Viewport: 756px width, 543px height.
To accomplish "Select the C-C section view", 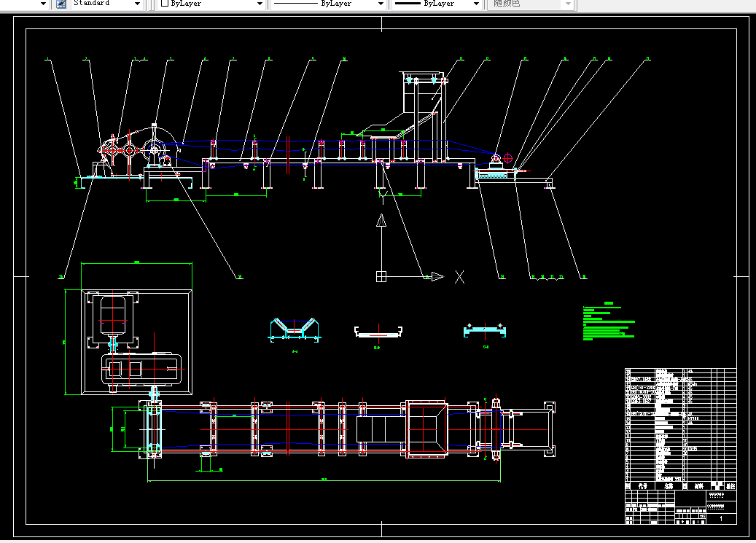I will 485,330.
